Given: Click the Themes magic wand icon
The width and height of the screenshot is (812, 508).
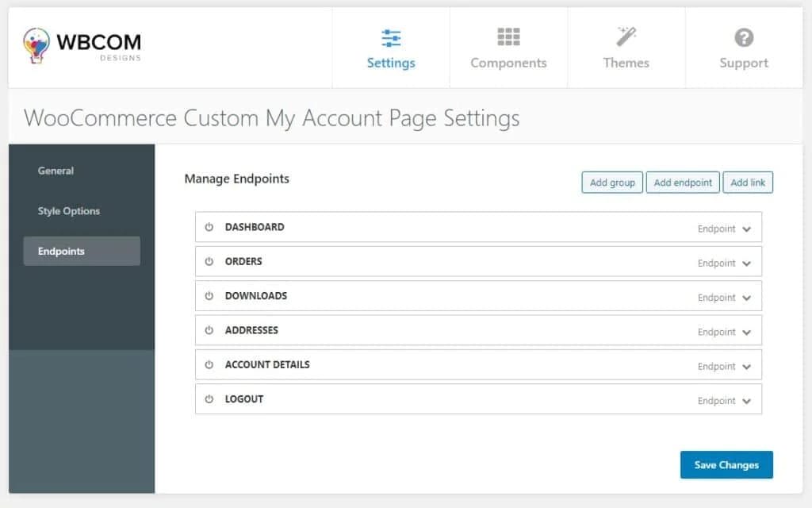Looking at the screenshot, I should (626, 37).
